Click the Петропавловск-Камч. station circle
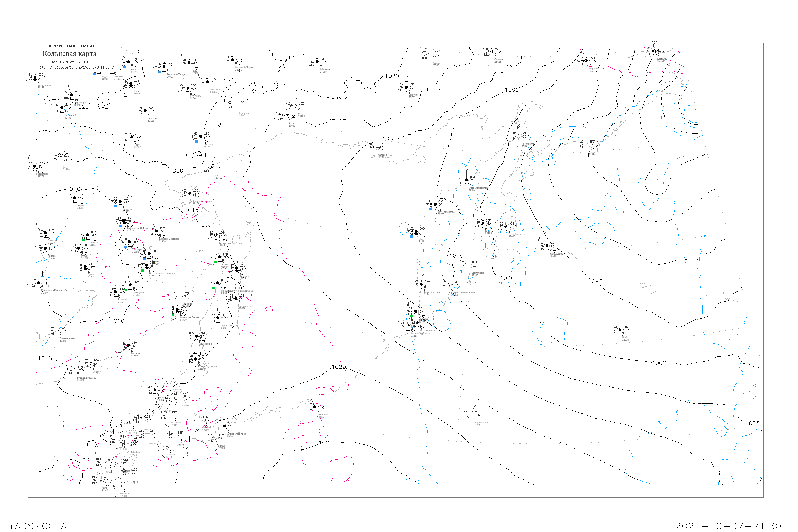Image resolution: width=798 pixels, height=532 pixels. coord(448,285)
